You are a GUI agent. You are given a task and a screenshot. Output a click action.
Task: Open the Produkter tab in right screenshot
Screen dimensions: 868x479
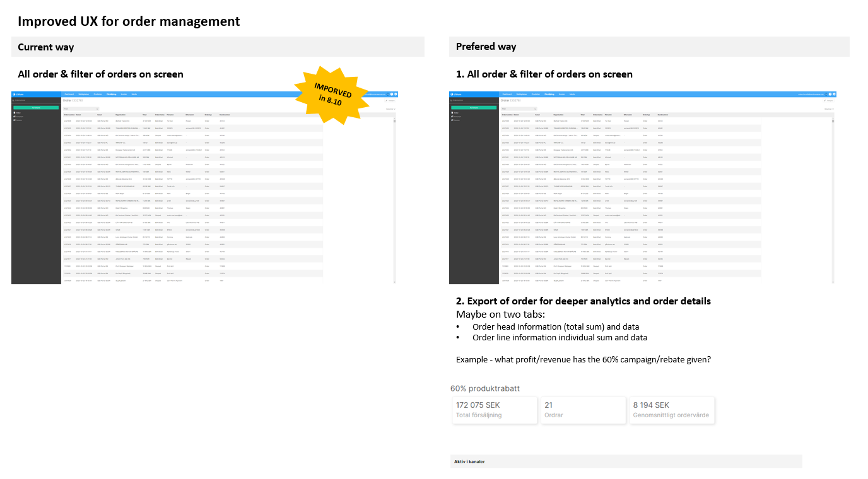(x=535, y=94)
